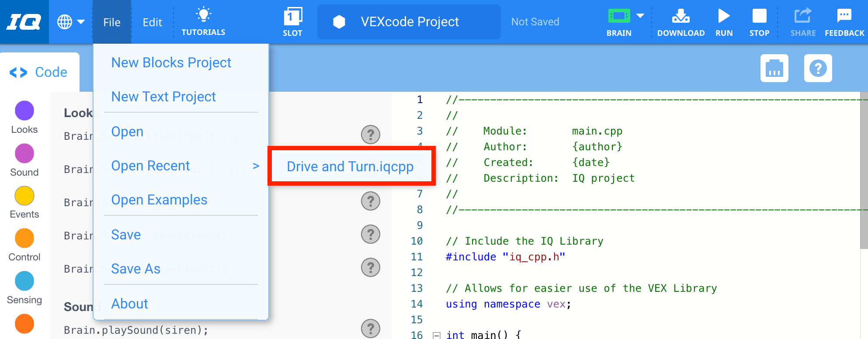
Task: Choose New Text Project
Action: point(163,97)
